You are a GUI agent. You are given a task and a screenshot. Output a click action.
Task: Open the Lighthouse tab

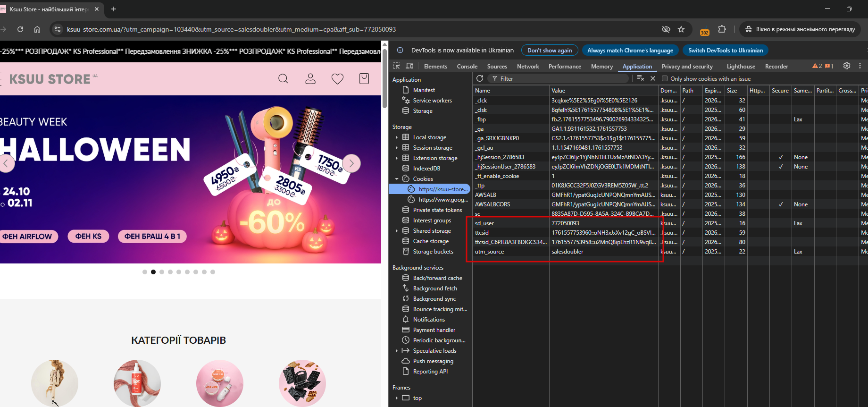tap(741, 67)
